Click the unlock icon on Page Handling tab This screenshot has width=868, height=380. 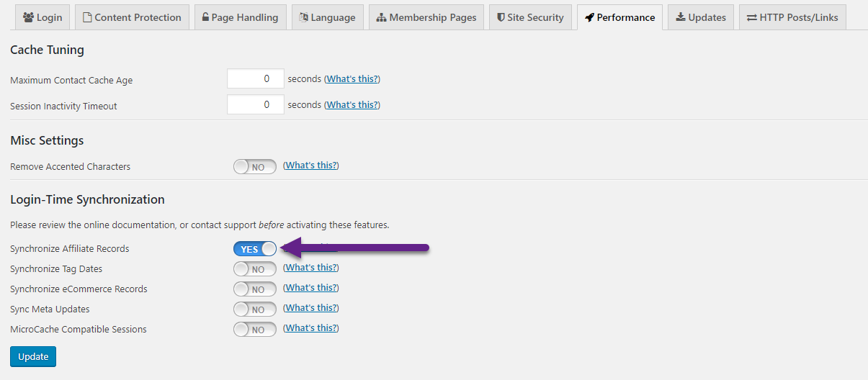(x=205, y=17)
